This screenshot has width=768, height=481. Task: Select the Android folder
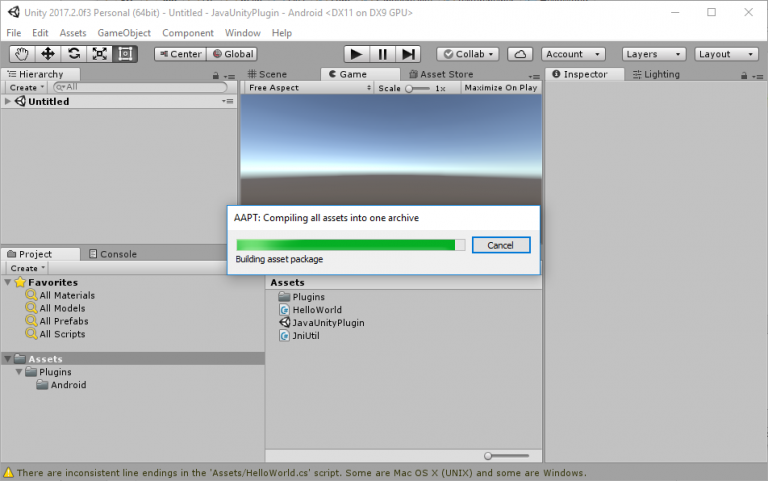coord(61,385)
